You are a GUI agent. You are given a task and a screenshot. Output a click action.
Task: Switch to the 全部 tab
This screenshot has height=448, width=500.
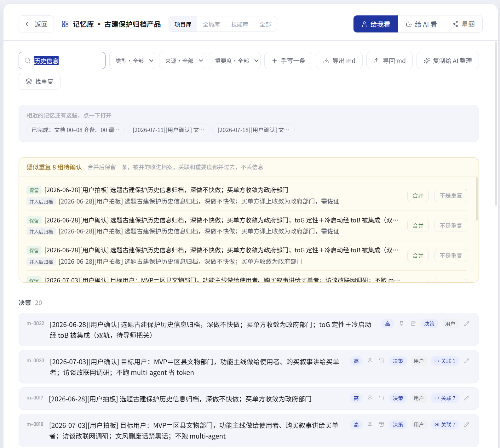click(265, 24)
